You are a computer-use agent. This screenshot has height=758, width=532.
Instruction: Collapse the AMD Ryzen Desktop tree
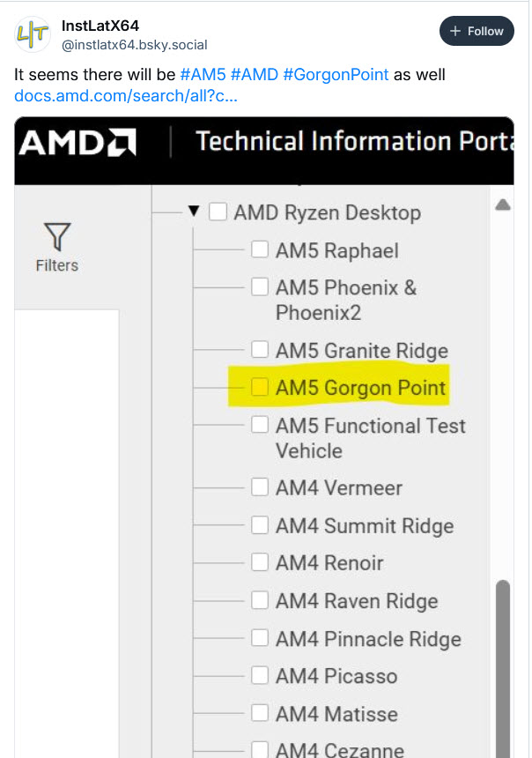pyautogui.click(x=195, y=212)
